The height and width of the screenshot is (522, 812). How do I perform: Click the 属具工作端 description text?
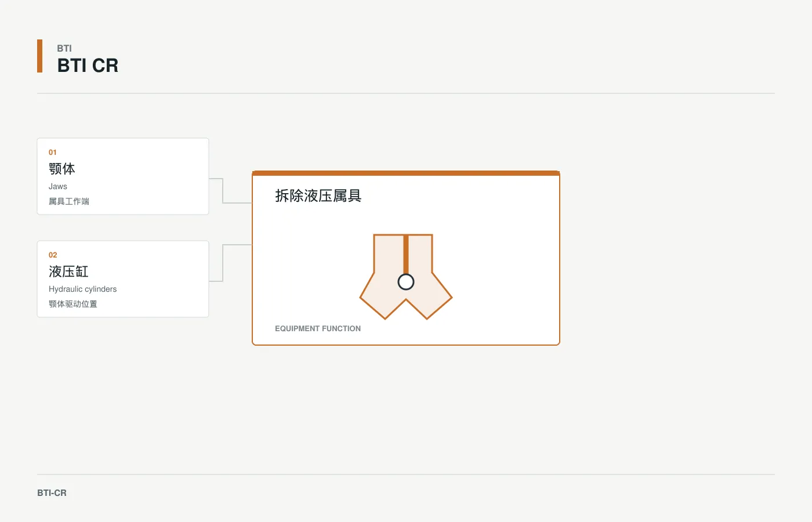69,201
